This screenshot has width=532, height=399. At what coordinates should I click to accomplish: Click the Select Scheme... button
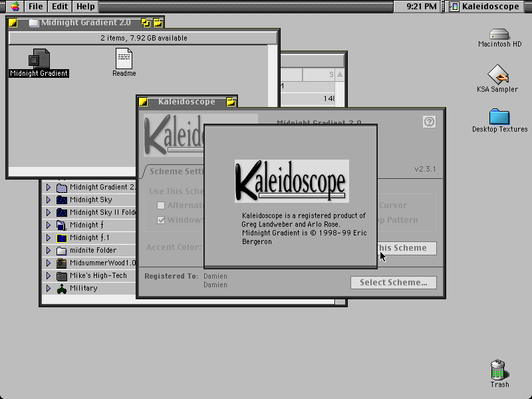pyautogui.click(x=394, y=282)
